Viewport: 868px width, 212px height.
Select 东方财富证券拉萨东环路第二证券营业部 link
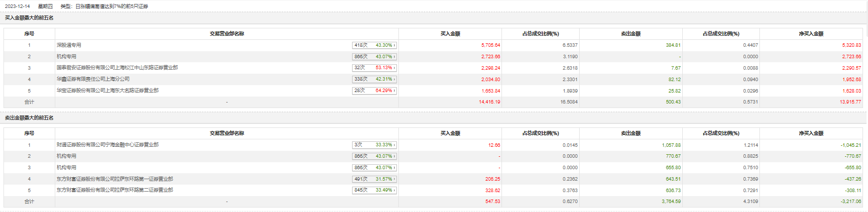[115, 190]
